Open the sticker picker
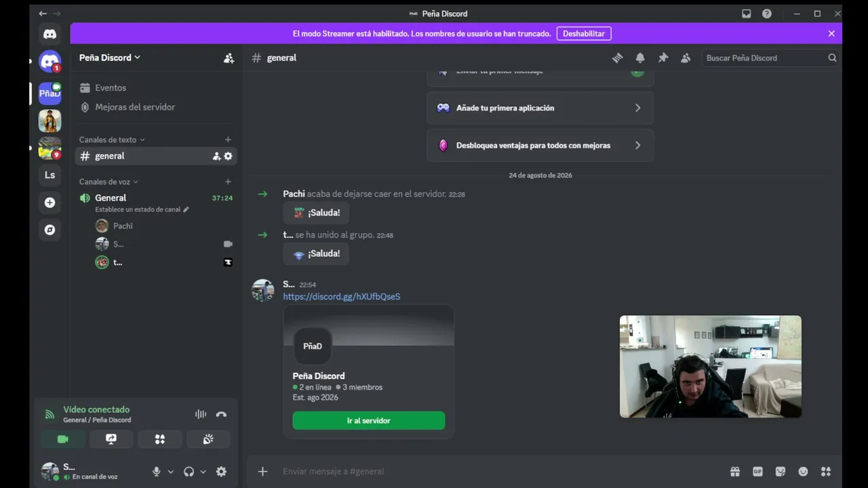 (781, 472)
